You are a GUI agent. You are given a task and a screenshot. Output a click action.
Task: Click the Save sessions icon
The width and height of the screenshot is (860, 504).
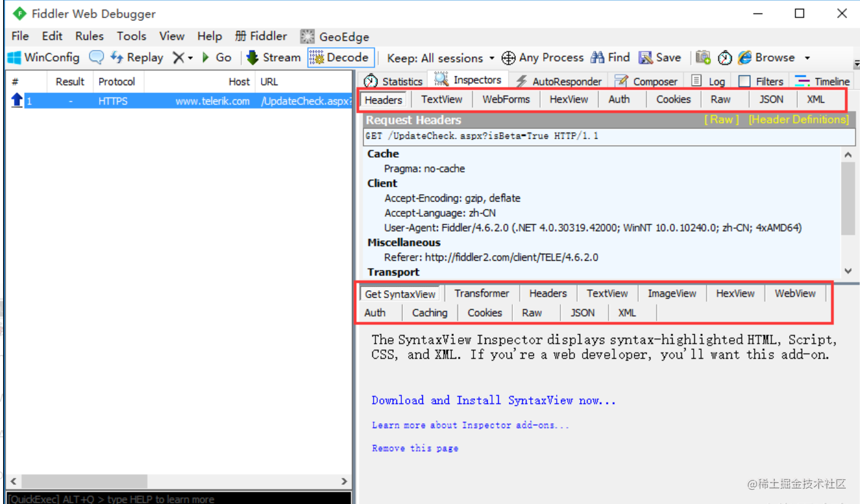tap(645, 58)
